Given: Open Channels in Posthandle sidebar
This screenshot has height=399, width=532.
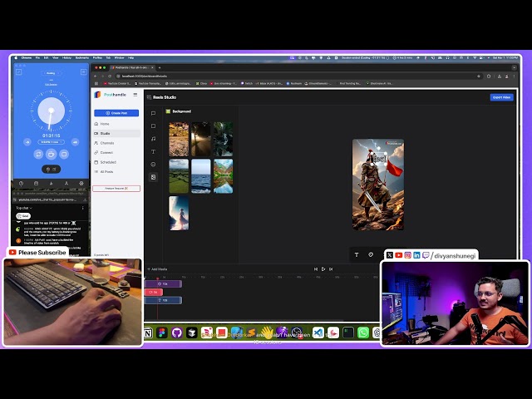Looking at the screenshot, I should 117,143.
